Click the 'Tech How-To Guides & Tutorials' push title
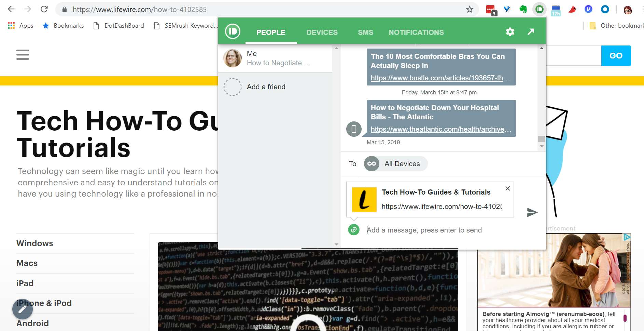Image resolution: width=644 pixels, height=331 pixels. (436, 192)
